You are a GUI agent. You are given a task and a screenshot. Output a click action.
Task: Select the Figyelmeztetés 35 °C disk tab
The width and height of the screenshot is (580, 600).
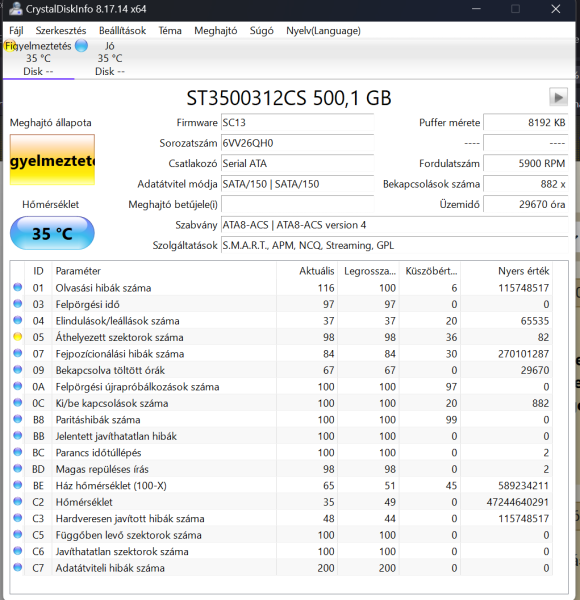[x=38, y=59]
